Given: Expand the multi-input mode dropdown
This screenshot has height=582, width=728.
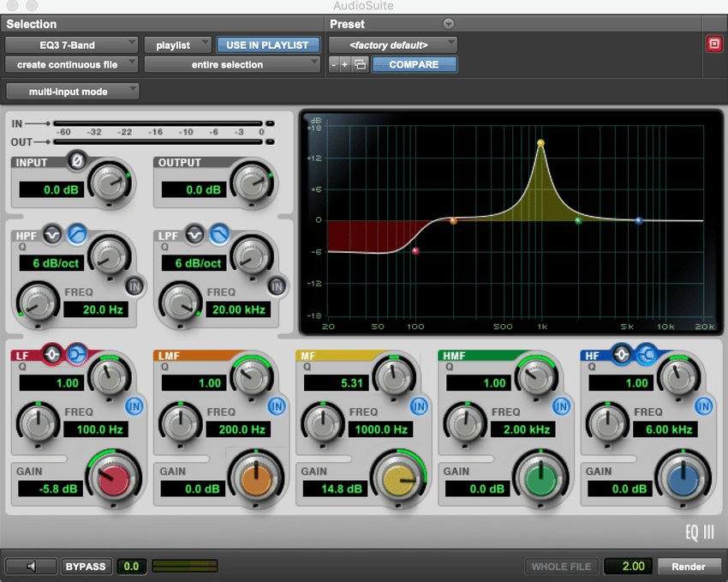Looking at the screenshot, I should tap(72, 92).
